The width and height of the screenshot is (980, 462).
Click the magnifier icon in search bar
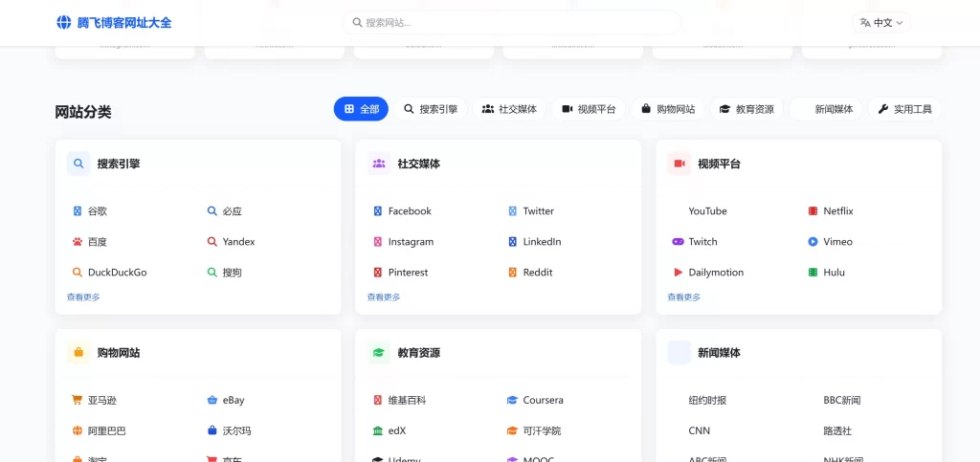(358, 22)
